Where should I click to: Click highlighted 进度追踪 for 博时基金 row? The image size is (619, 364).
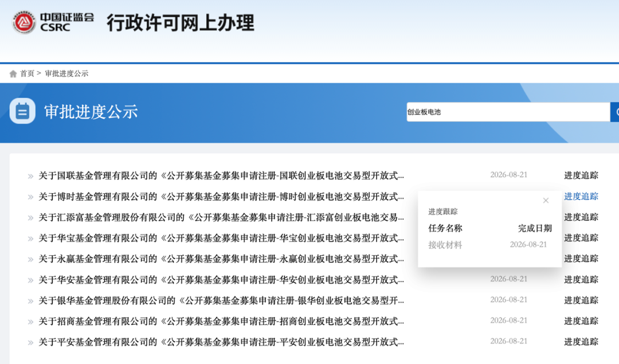click(581, 196)
